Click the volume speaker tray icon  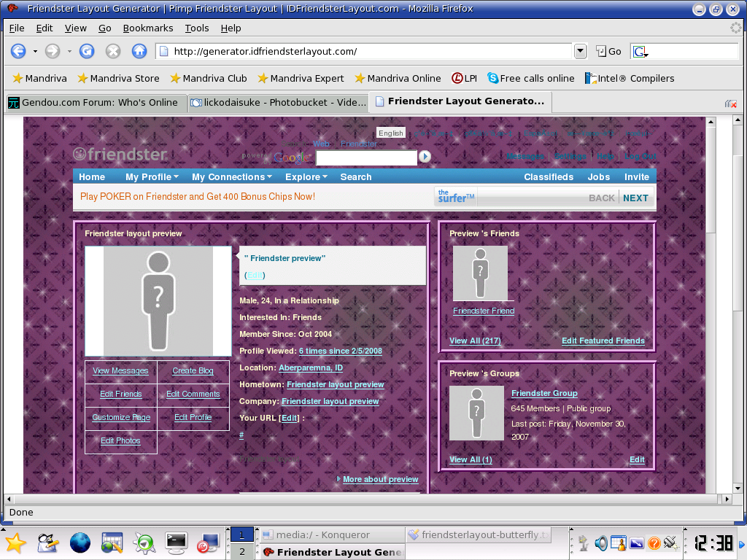601,542
